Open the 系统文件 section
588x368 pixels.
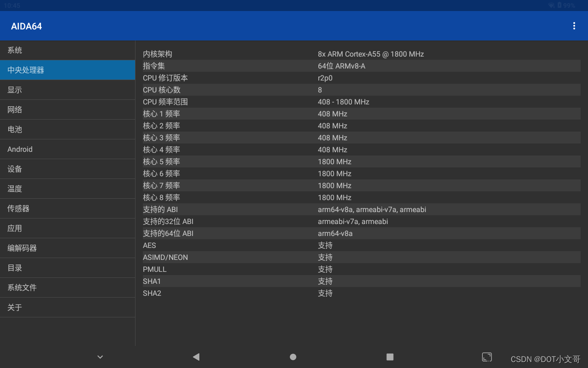(68, 287)
